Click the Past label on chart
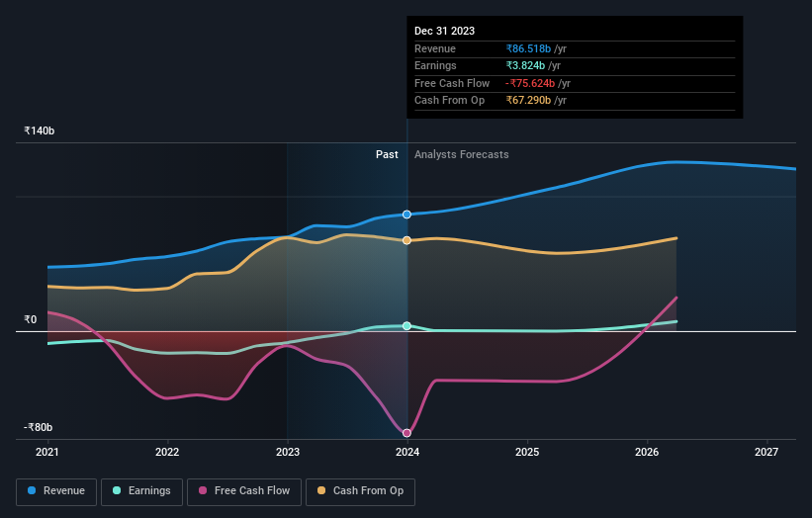812x518 pixels. [x=387, y=154]
